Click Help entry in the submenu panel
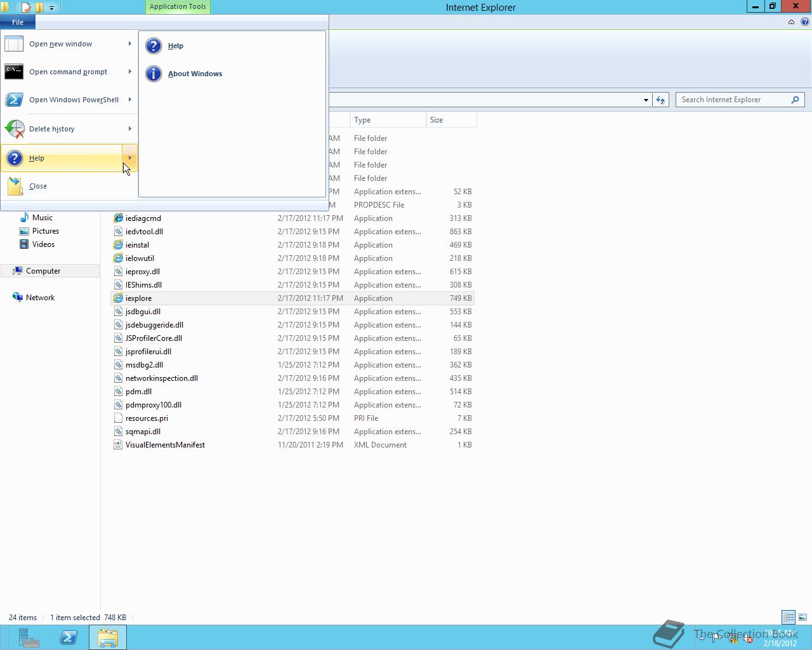The width and height of the screenshot is (812, 650). pos(232,46)
